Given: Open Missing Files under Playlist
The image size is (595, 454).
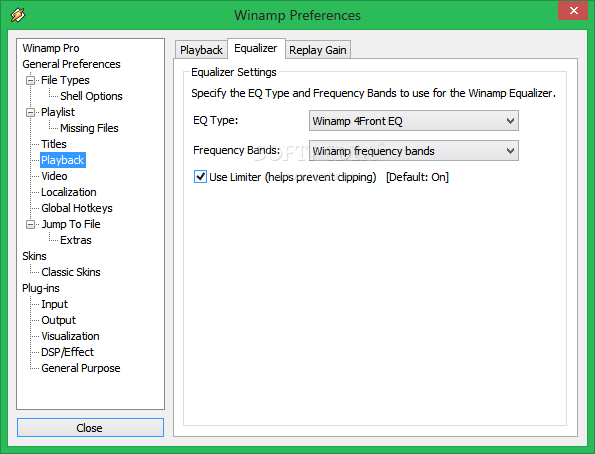Looking at the screenshot, I should [89, 128].
